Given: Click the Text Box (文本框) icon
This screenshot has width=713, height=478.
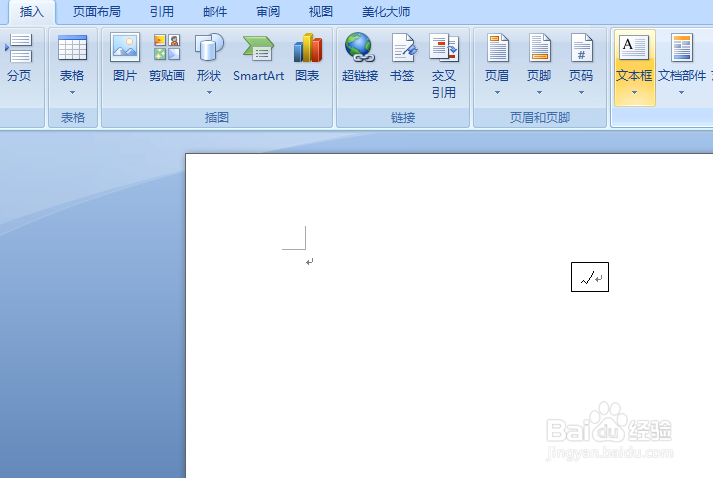Looking at the screenshot, I should [x=634, y=47].
